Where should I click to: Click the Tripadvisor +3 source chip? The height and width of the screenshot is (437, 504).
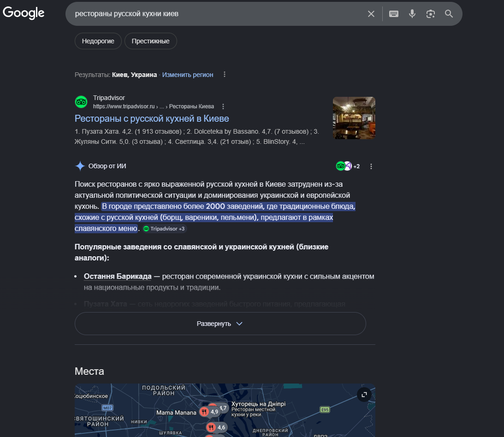(164, 229)
